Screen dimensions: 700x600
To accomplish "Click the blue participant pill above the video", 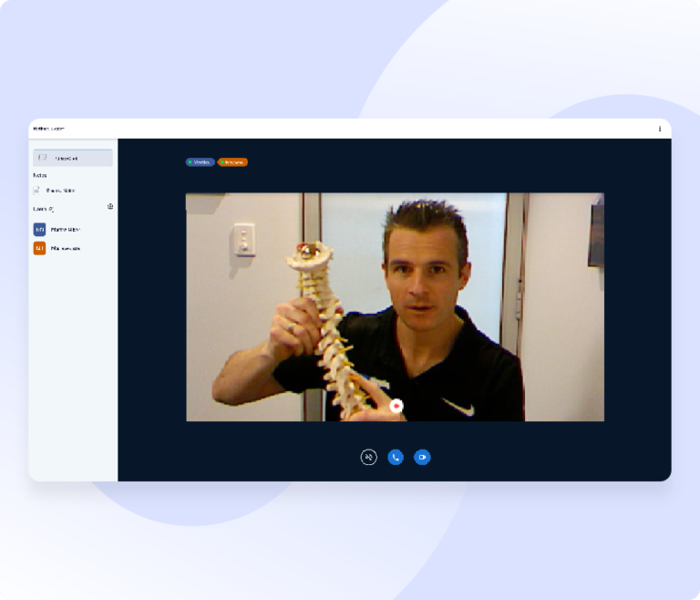I will coord(200,162).
